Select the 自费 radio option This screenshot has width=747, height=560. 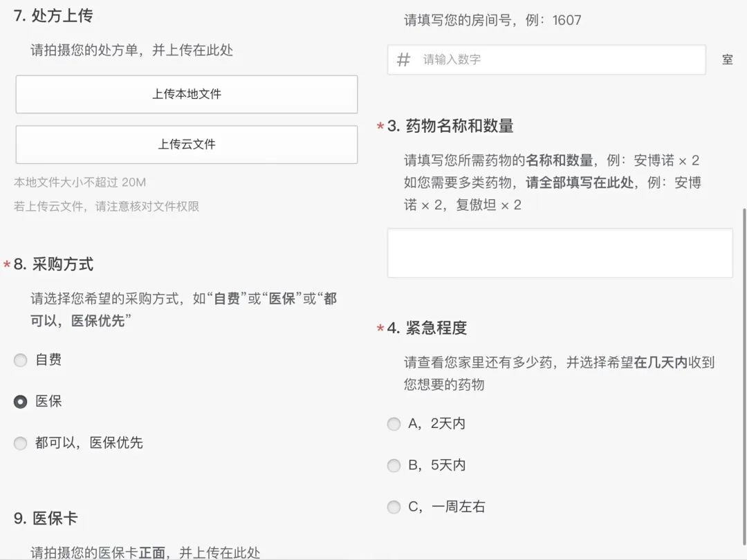(x=21, y=360)
